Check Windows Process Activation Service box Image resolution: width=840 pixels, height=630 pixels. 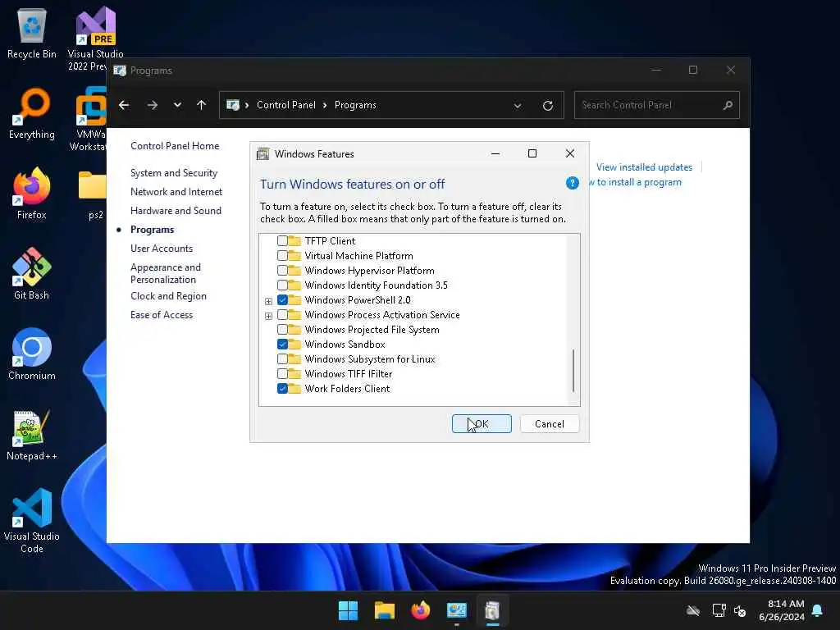pyautogui.click(x=282, y=314)
